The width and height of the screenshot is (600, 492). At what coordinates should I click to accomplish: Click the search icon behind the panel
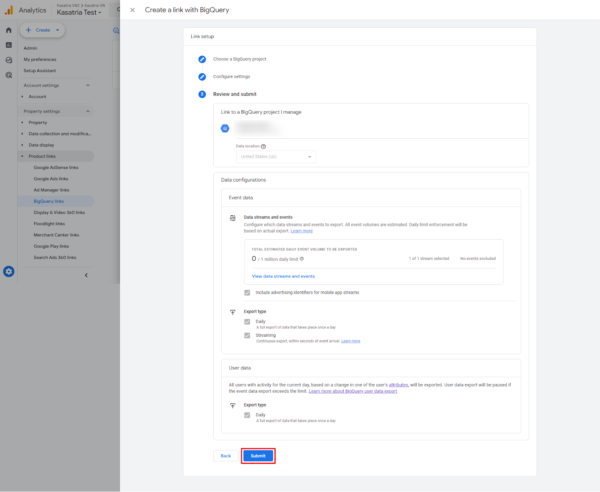pyautogui.click(x=116, y=31)
